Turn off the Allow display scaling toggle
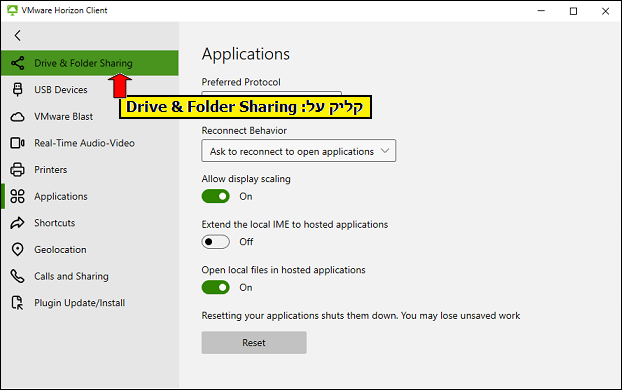The height and width of the screenshot is (392, 623). 215,196
